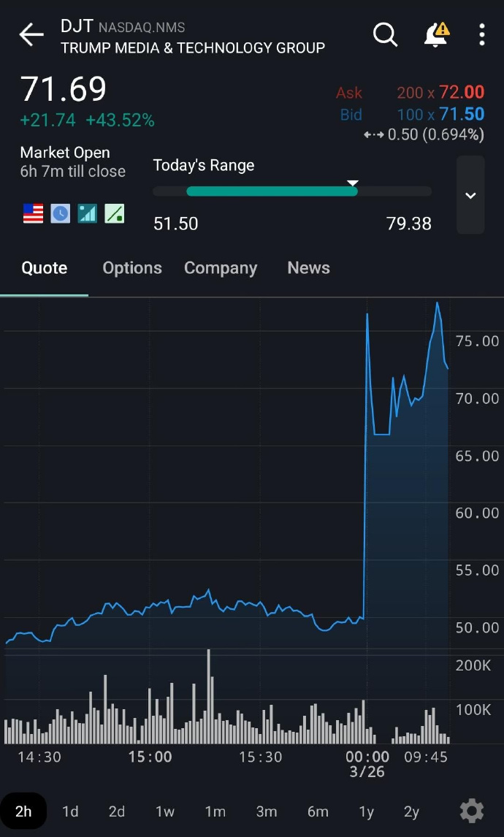Choose the 3m chart range

pyautogui.click(x=267, y=811)
